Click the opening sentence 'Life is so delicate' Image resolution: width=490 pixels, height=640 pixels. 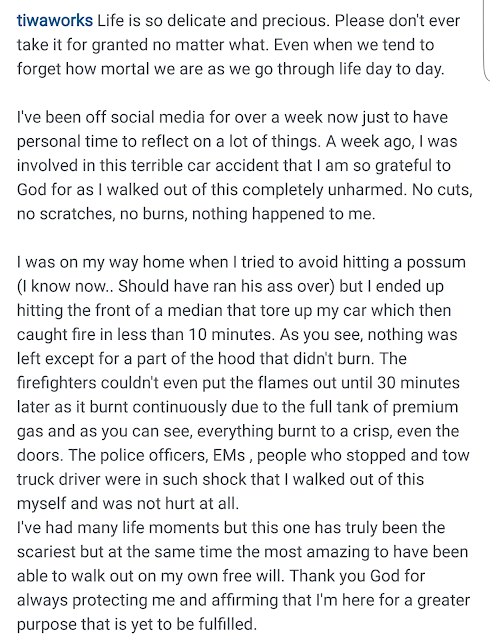pyautogui.click(x=212, y=20)
